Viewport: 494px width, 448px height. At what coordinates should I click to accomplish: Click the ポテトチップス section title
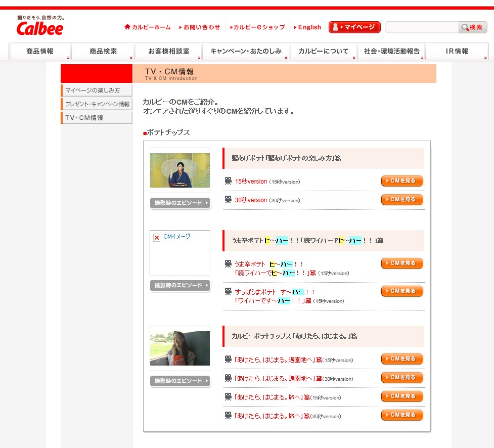(168, 132)
